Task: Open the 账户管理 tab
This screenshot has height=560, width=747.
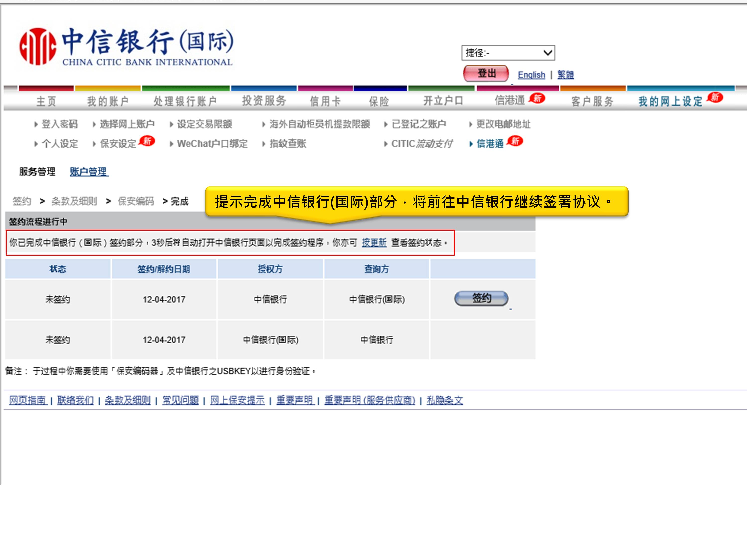Action: click(x=88, y=171)
